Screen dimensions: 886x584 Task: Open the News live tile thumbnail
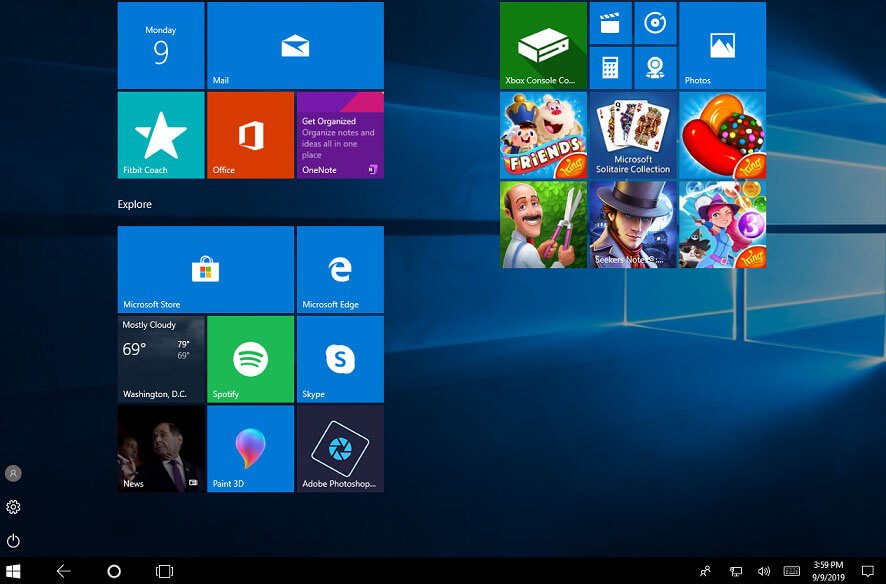(161, 448)
